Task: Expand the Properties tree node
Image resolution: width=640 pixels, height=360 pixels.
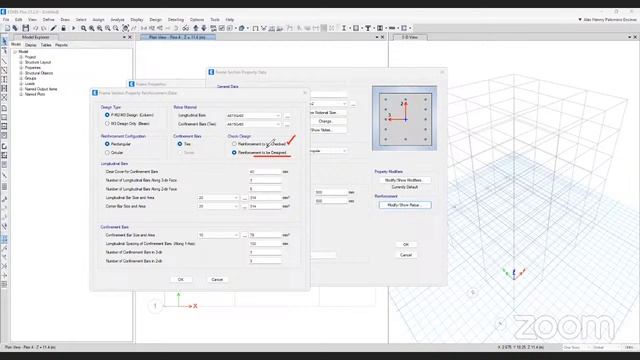Action: coord(21,68)
